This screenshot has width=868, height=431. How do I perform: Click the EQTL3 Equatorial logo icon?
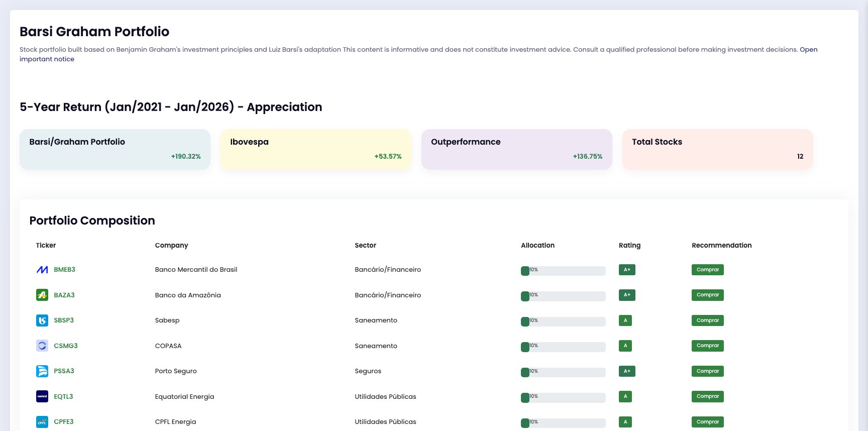tap(42, 396)
